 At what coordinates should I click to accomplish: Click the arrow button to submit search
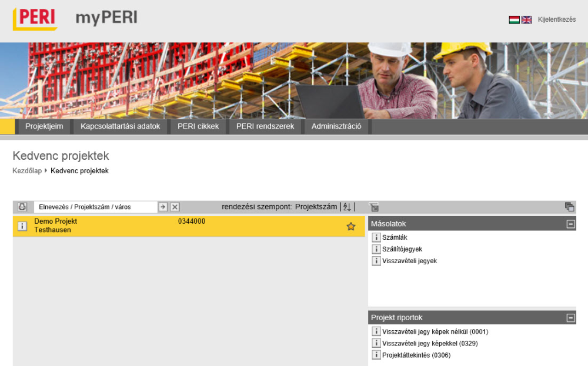click(x=163, y=207)
